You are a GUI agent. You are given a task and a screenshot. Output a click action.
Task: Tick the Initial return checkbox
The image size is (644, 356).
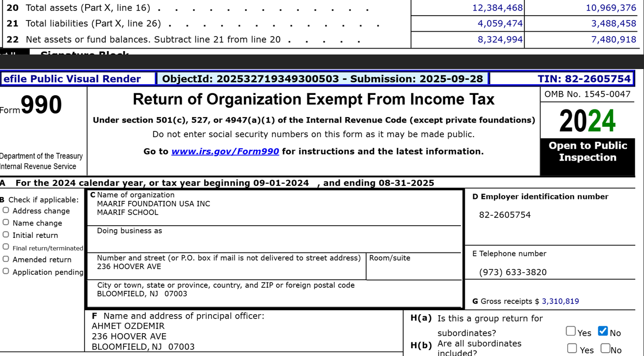(x=6, y=234)
